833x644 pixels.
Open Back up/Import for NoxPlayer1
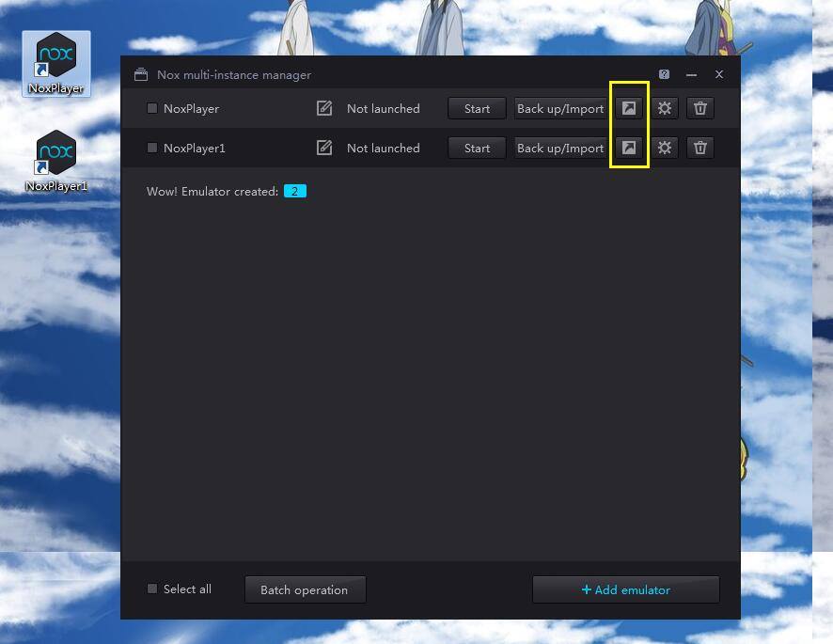(x=560, y=148)
